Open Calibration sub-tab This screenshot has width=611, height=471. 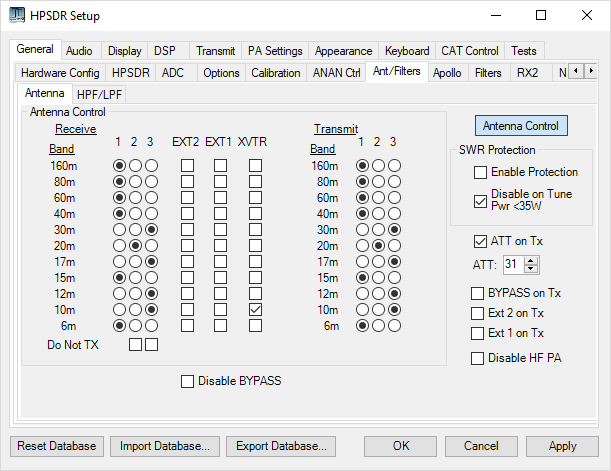(275, 73)
